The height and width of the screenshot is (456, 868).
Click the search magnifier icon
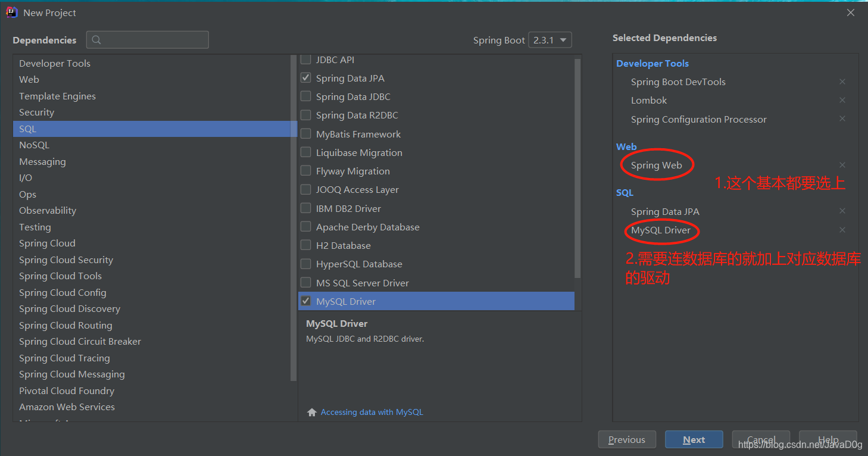96,40
